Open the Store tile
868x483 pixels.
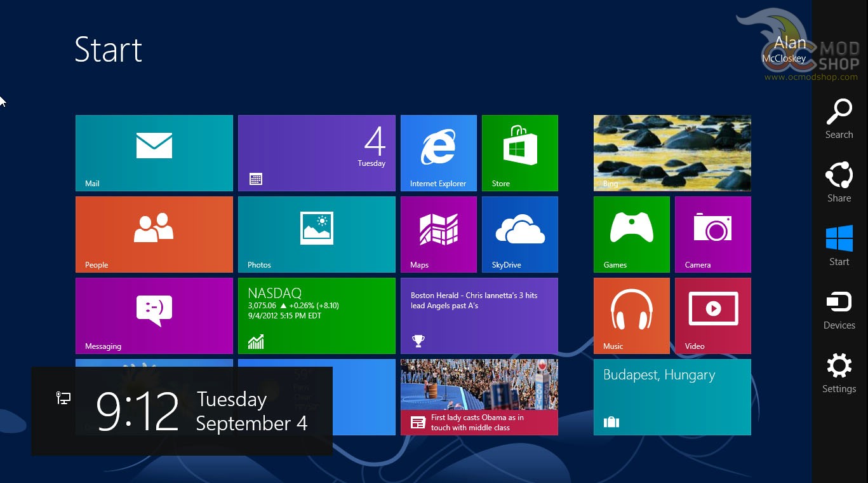520,153
